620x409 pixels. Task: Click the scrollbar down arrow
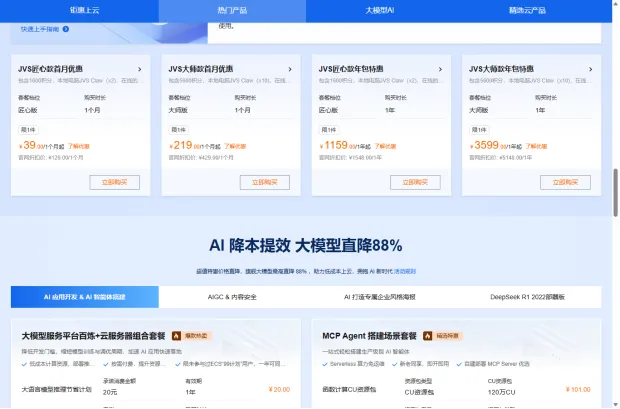point(616,405)
